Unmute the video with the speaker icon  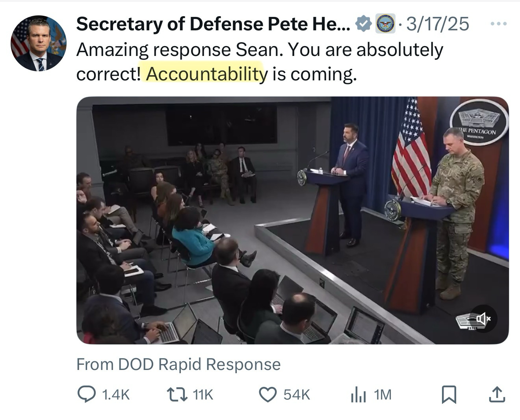coord(483,318)
